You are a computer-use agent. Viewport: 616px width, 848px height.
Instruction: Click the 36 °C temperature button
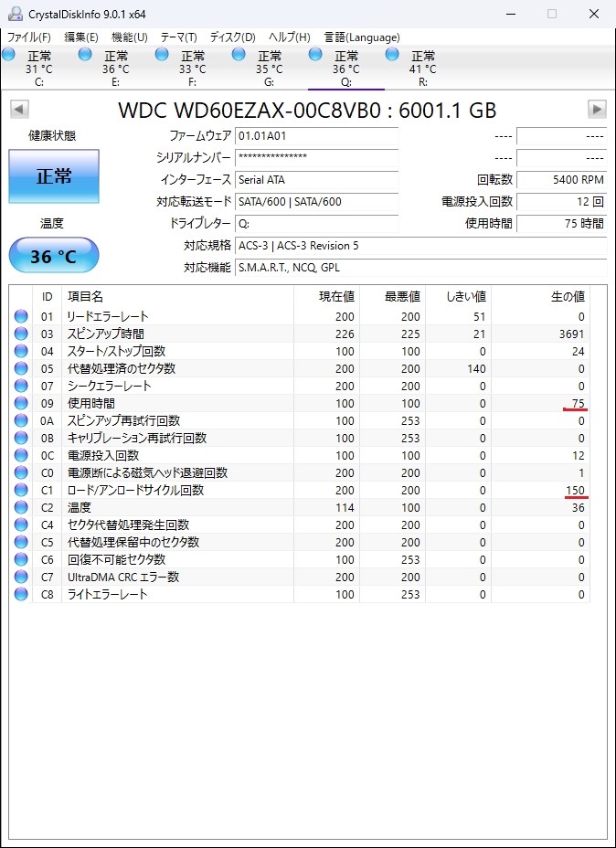pyautogui.click(x=54, y=255)
